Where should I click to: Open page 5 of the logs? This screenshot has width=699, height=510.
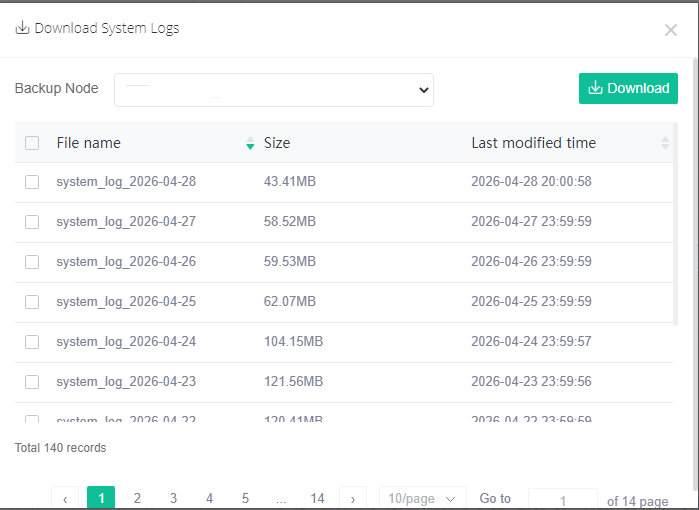coord(245,498)
